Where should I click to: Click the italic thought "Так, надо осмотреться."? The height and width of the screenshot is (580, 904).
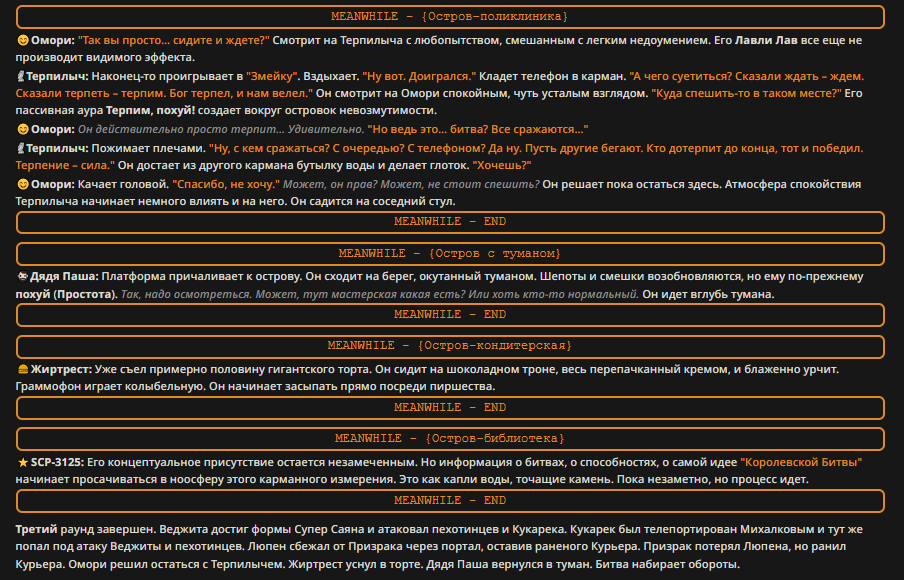(x=187, y=295)
